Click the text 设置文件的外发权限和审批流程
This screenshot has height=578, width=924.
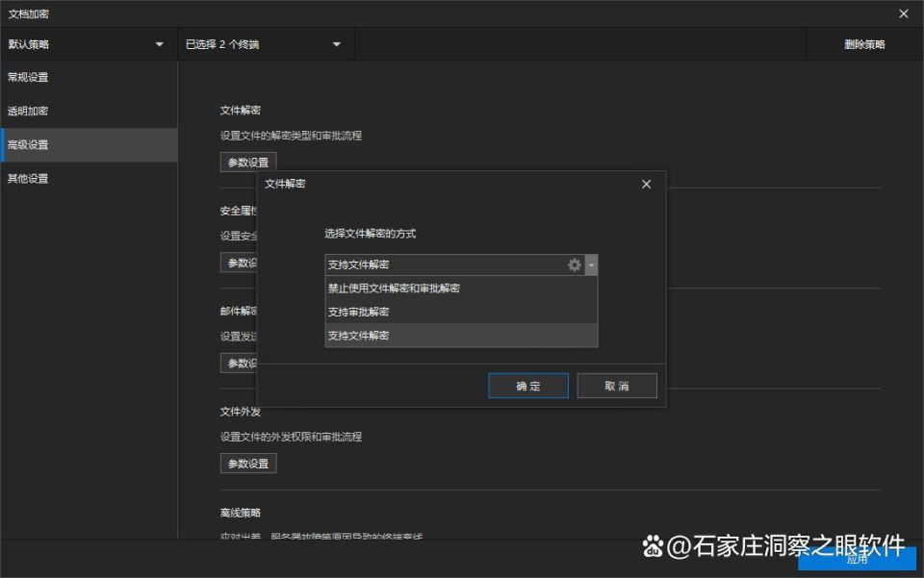click(x=291, y=437)
